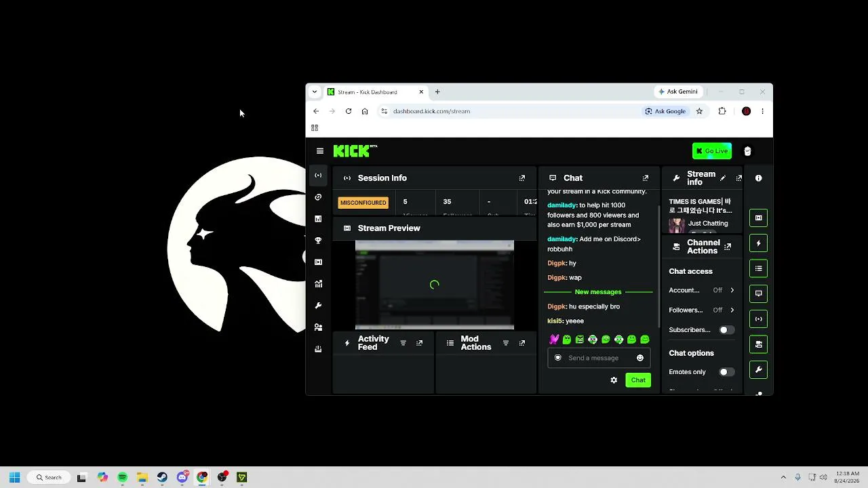The height and width of the screenshot is (488, 868).
Task: Click the Stream Preview video thumbnail
Action: tap(435, 285)
